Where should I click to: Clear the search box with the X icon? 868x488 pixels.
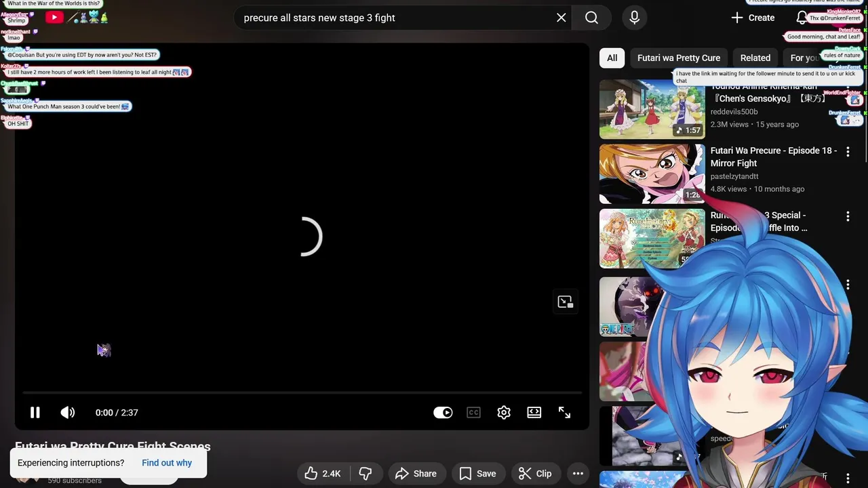[561, 18]
